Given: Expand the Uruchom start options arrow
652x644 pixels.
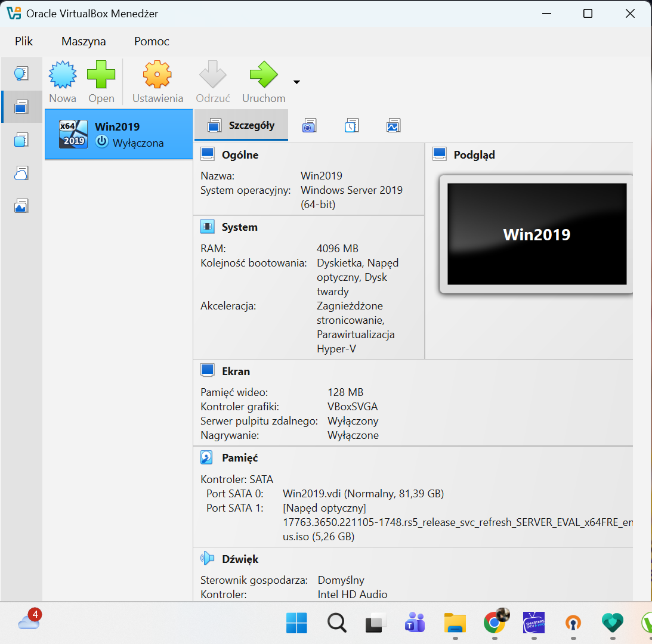Looking at the screenshot, I should pyautogui.click(x=296, y=83).
